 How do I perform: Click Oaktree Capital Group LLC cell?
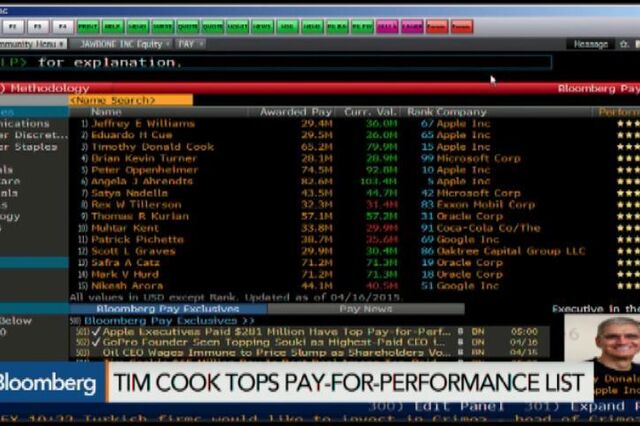coord(511,251)
